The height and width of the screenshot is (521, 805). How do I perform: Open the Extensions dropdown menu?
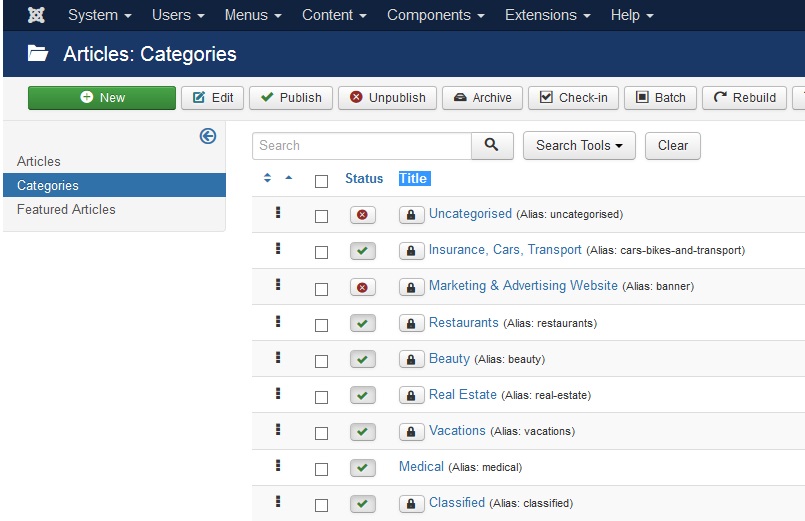click(546, 15)
